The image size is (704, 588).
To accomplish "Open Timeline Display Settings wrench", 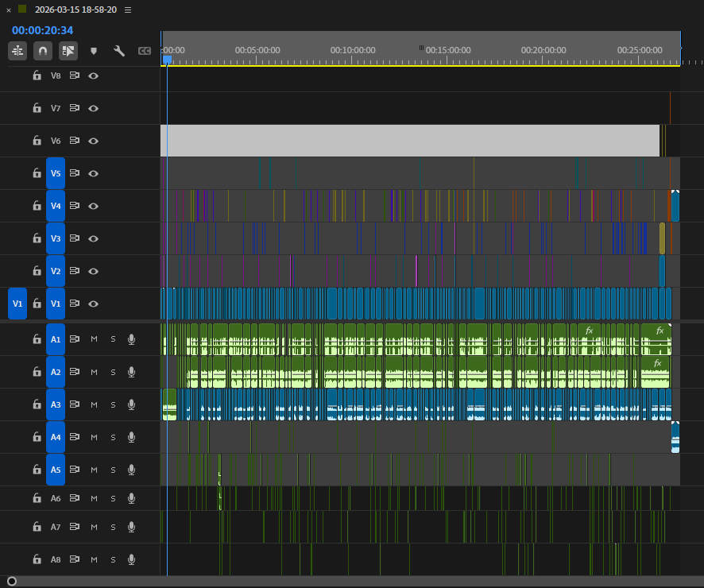I will [119, 51].
